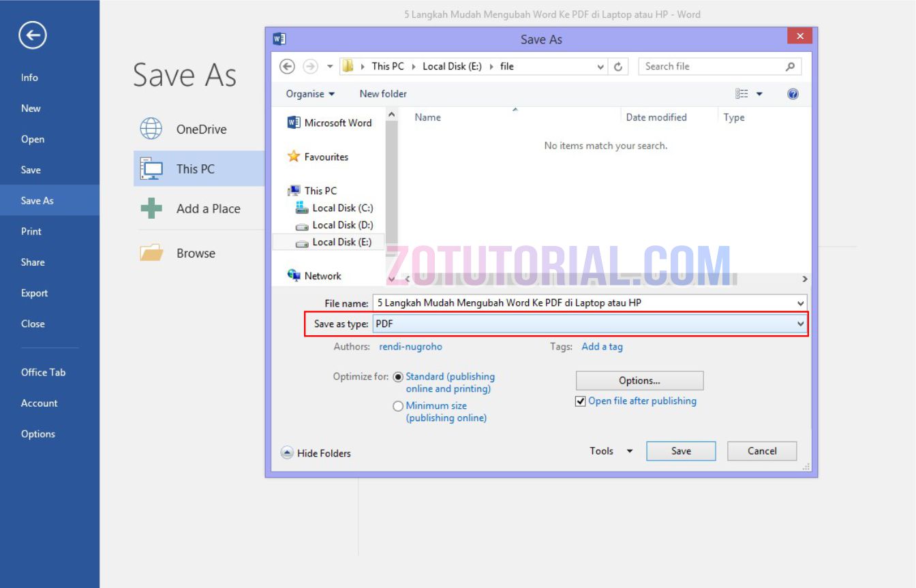
Task: Expand the view options dropdown arrow
Action: (759, 94)
